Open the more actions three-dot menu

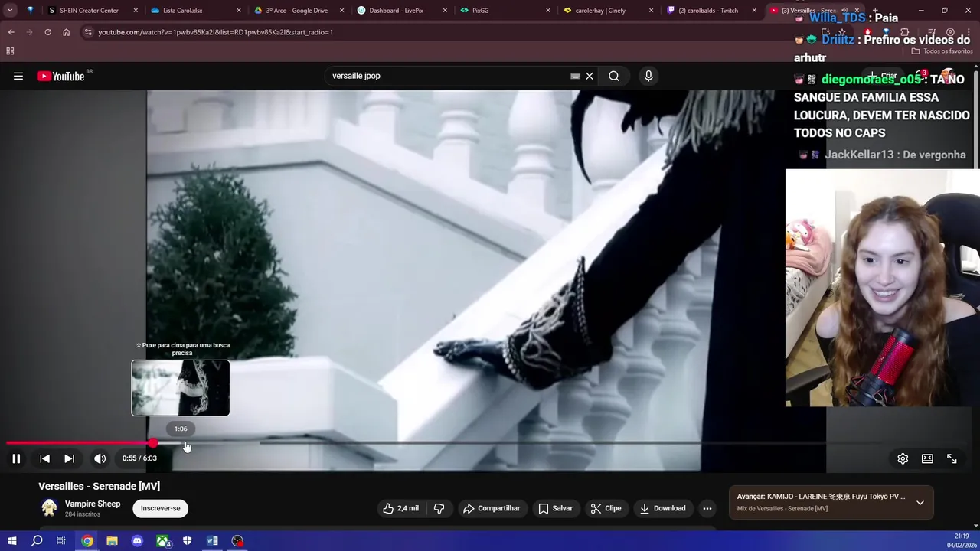coord(707,508)
